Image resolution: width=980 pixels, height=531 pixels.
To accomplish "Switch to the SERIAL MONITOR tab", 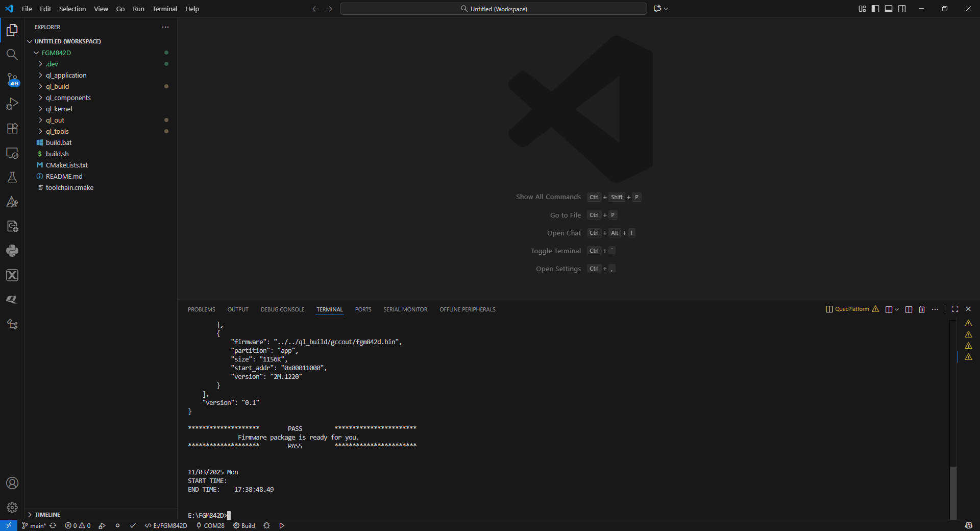I will pos(405,309).
